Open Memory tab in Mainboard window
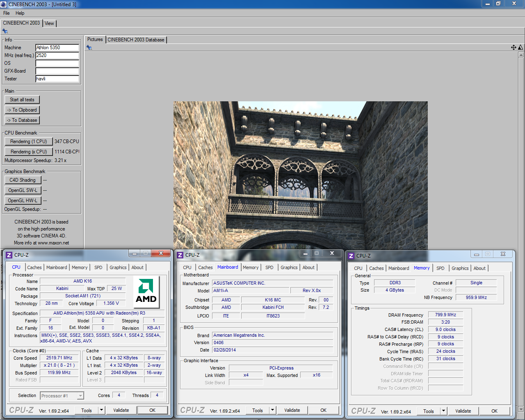Image resolution: width=525 pixels, height=420 pixels. pyautogui.click(x=251, y=267)
